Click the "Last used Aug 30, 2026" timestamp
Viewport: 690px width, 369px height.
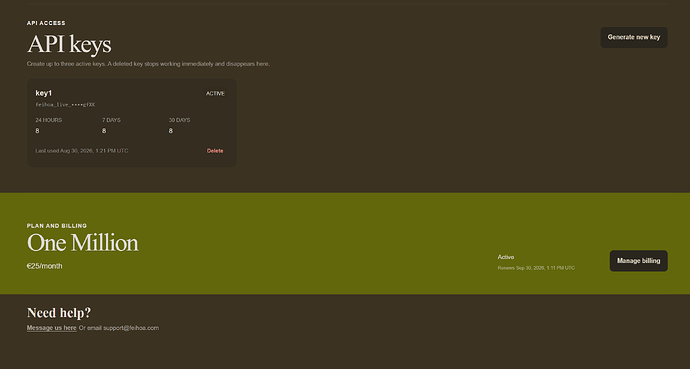click(x=82, y=151)
